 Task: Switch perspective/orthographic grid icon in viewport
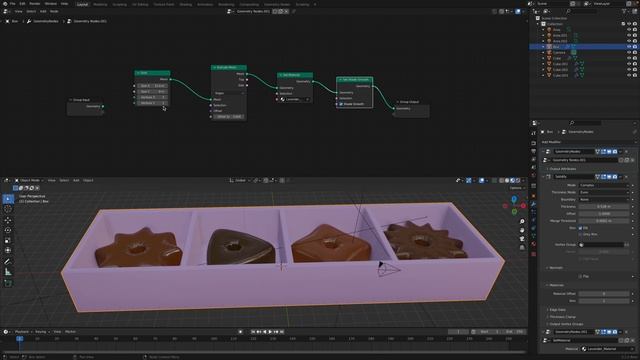coord(522,247)
